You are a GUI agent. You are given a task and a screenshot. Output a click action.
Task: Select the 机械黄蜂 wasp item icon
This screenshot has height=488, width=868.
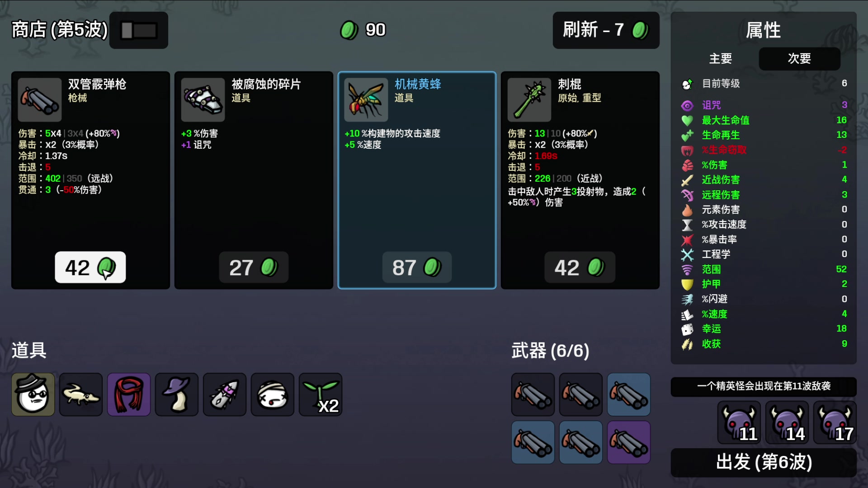tap(366, 100)
